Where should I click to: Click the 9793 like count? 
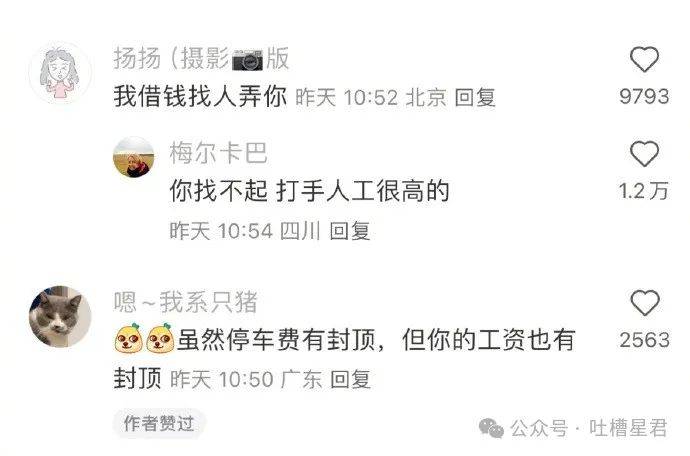(x=644, y=96)
